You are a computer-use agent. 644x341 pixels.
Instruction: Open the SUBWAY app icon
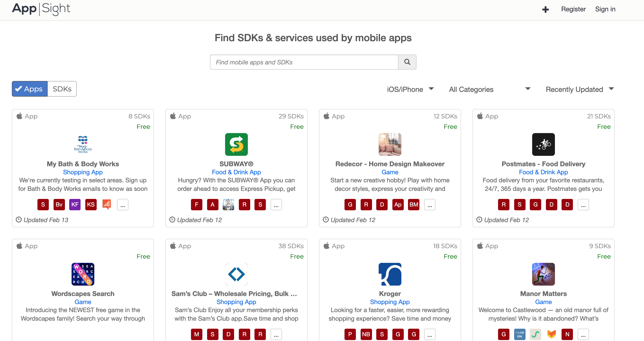(x=236, y=144)
